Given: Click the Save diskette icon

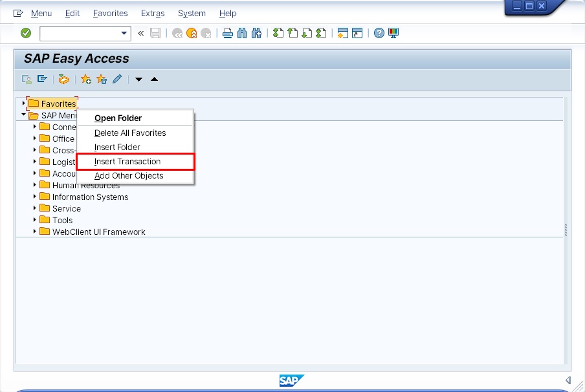Looking at the screenshot, I should pyautogui.click(x=155, y=33).
